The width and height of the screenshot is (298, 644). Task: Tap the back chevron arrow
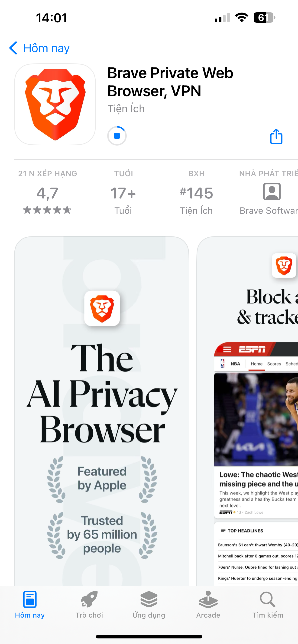click(13, 48)
